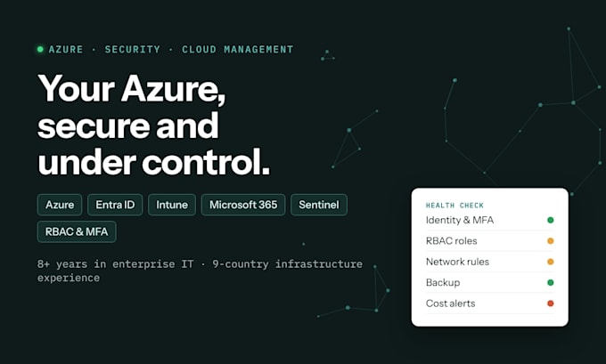Click the CLOUD MANAGEMENT category label

click(238, 50)
